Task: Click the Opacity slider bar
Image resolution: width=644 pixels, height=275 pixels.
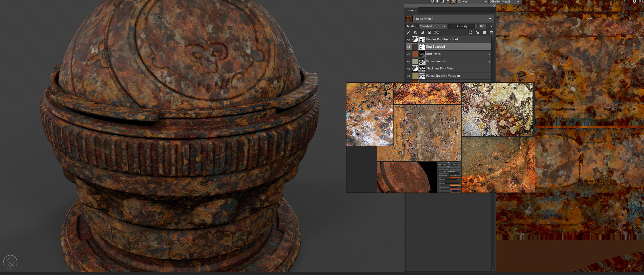Action: (462, 26)
